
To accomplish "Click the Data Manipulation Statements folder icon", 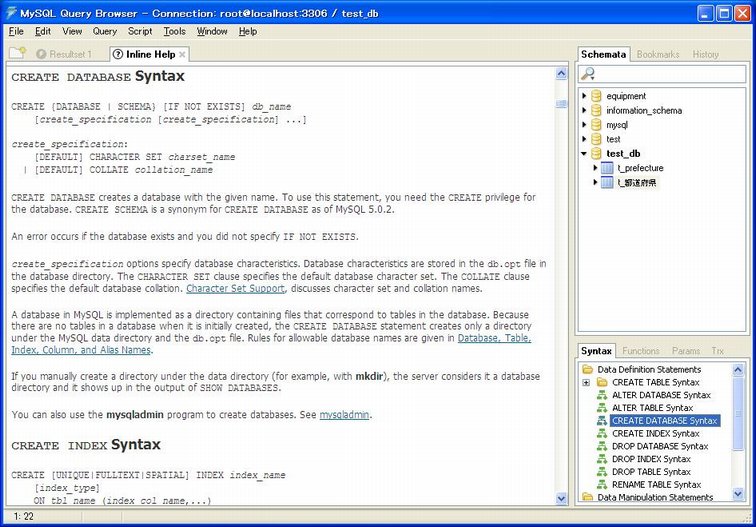I will (x=587, y=497).
